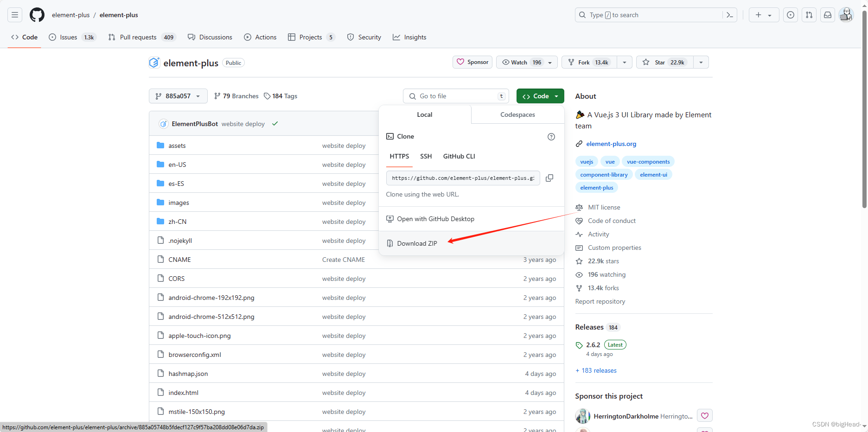
Task: Switch to the Codespaces tab
Action: tap(517, 114)
